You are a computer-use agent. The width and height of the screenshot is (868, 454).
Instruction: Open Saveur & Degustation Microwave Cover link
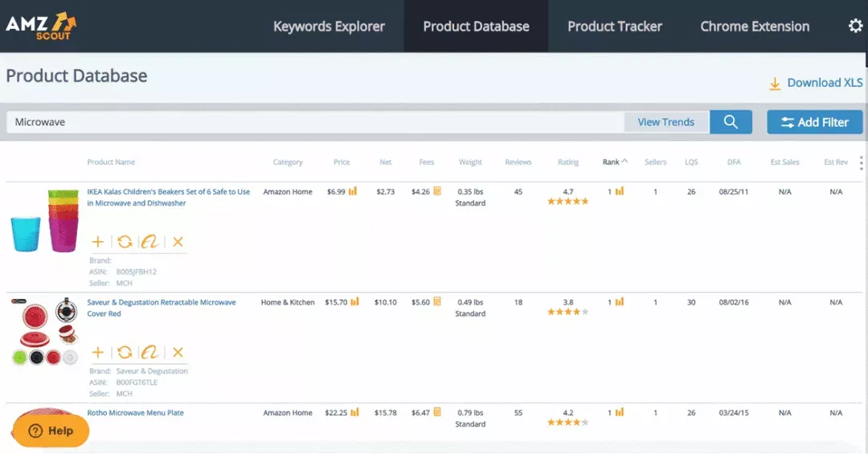161,308
